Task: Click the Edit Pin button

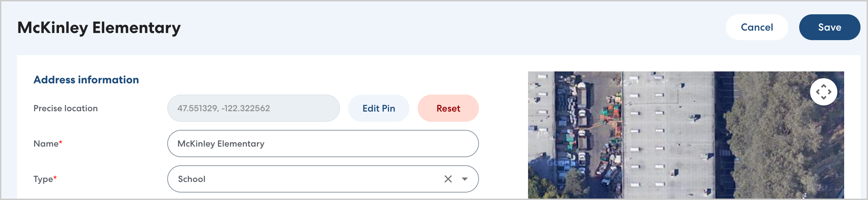Action: point(378,108)
